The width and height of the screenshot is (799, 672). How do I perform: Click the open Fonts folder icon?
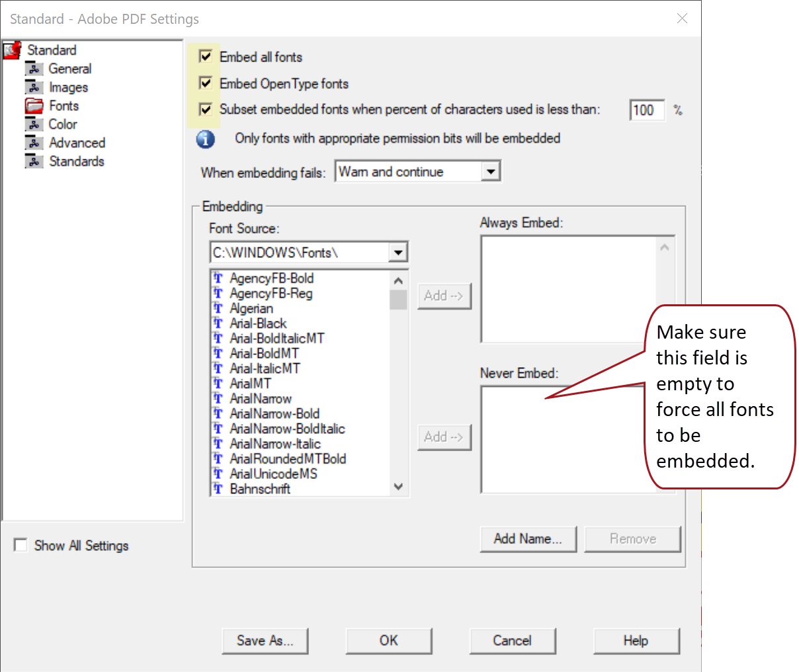pos(34,106)
